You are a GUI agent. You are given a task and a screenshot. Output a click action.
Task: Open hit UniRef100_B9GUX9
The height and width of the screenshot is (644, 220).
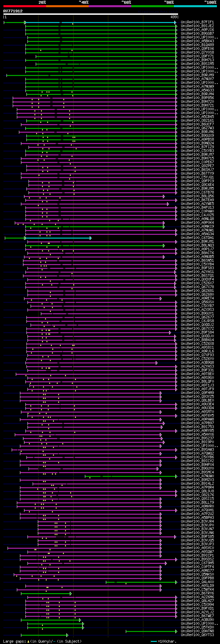197,136
